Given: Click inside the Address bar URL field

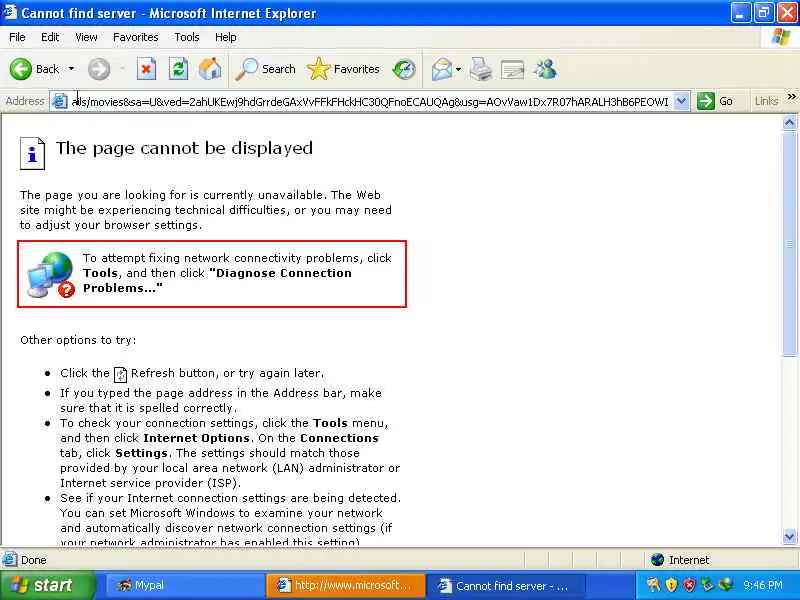Looking at the screenshot, I should [x=370, y=102].
